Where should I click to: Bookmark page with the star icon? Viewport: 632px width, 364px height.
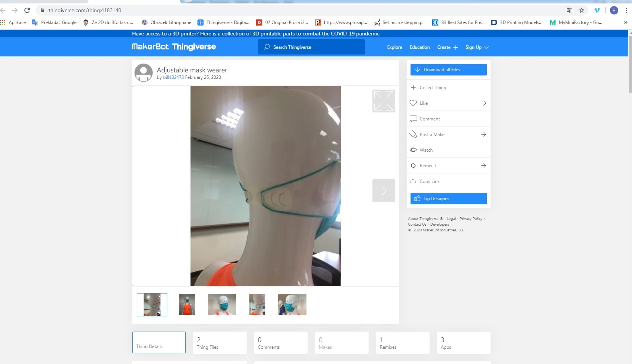582,10
